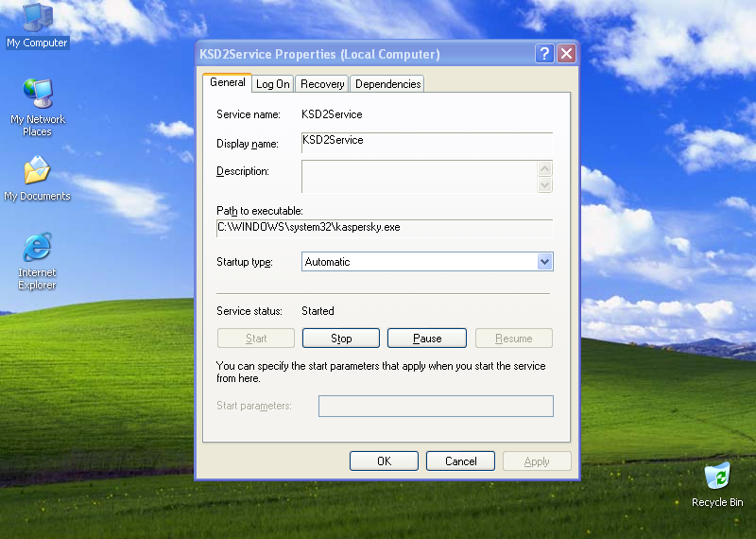Close the KSD2Service Properties dialog
756x539 pixels.
566,54
